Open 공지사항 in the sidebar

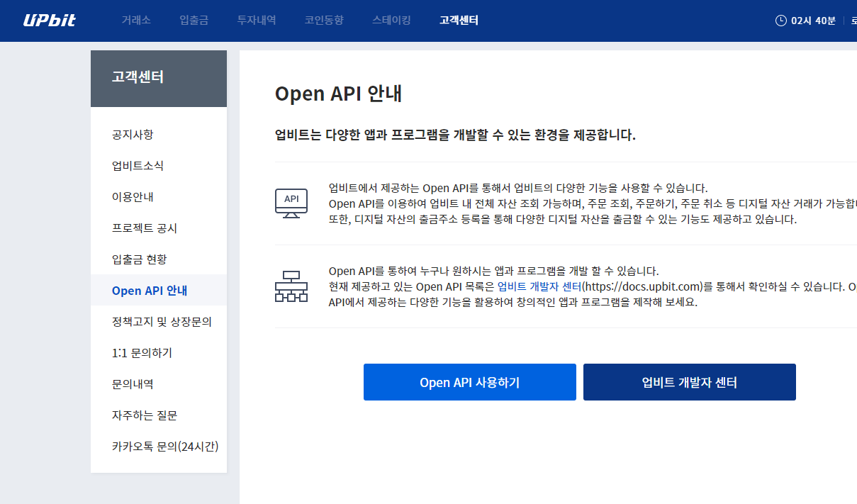[159, 134]
